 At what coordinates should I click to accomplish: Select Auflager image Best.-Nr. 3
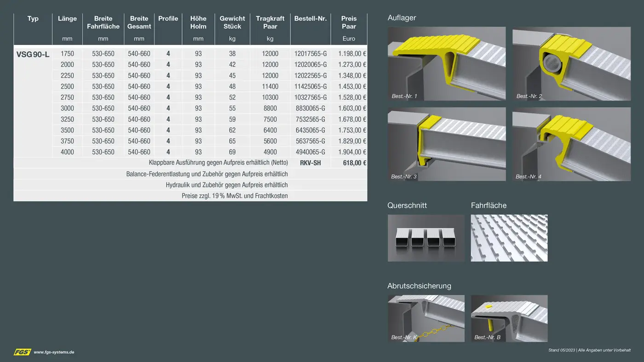point(446,144)
